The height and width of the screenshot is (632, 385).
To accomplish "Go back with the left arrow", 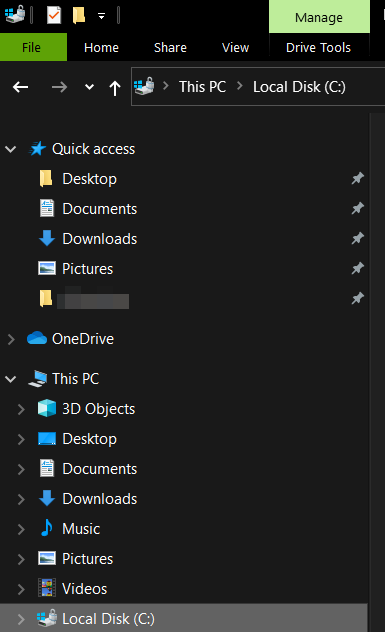I will (x=20, y=87).
